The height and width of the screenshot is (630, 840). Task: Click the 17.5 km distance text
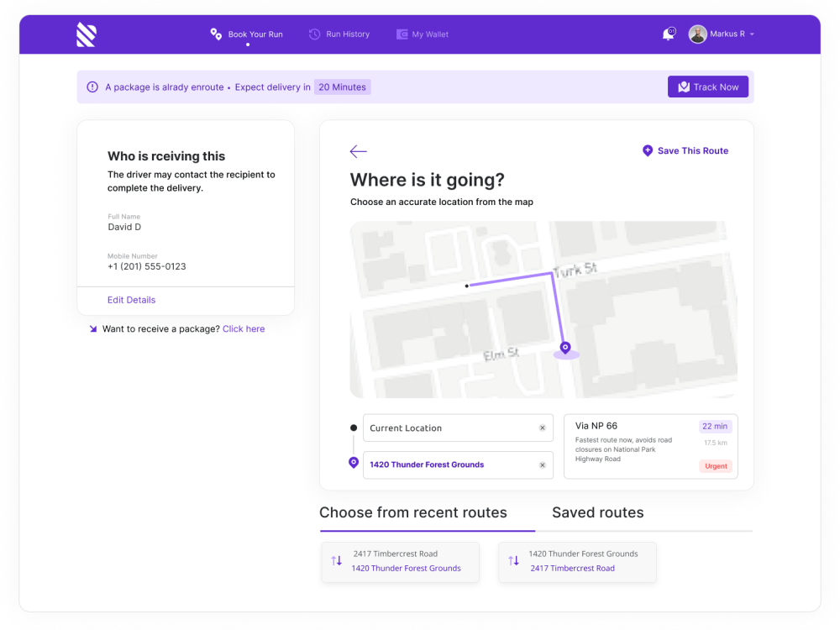click(716, 443)
